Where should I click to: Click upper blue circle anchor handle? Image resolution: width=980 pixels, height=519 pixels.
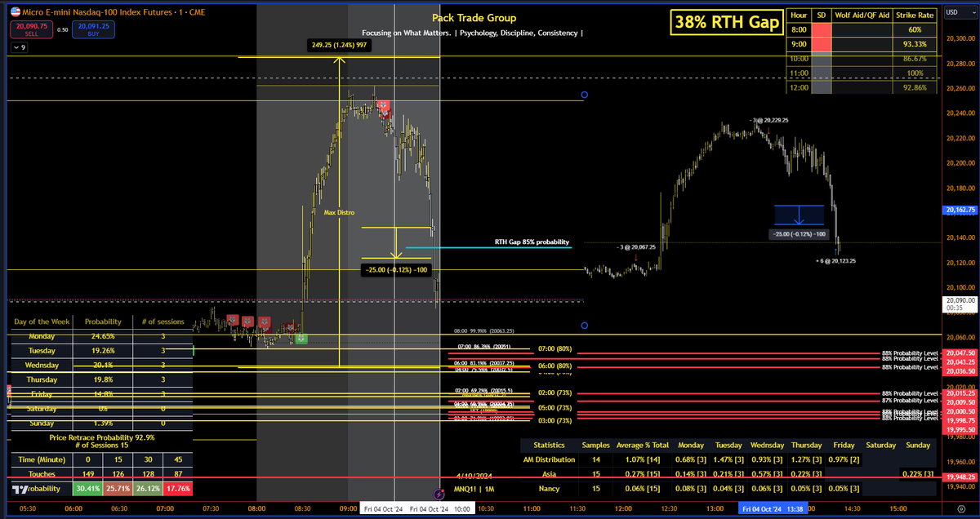[x=584, y=95]
